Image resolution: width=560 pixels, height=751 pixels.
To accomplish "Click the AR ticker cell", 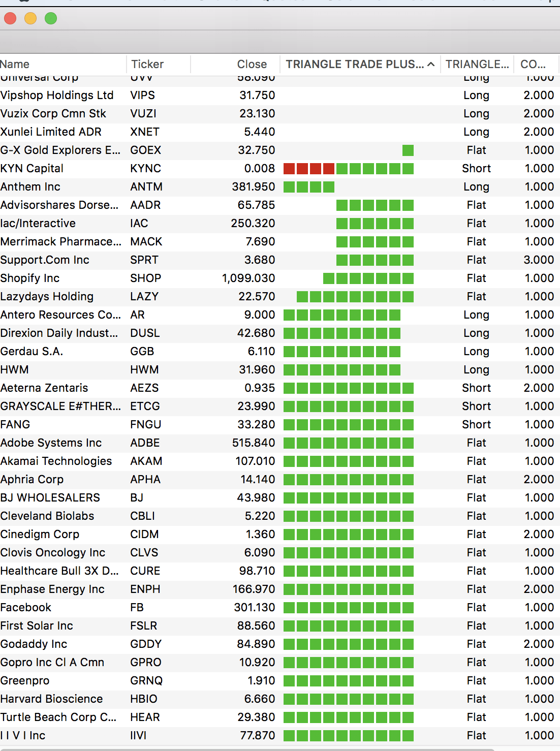I will (138, 315).
